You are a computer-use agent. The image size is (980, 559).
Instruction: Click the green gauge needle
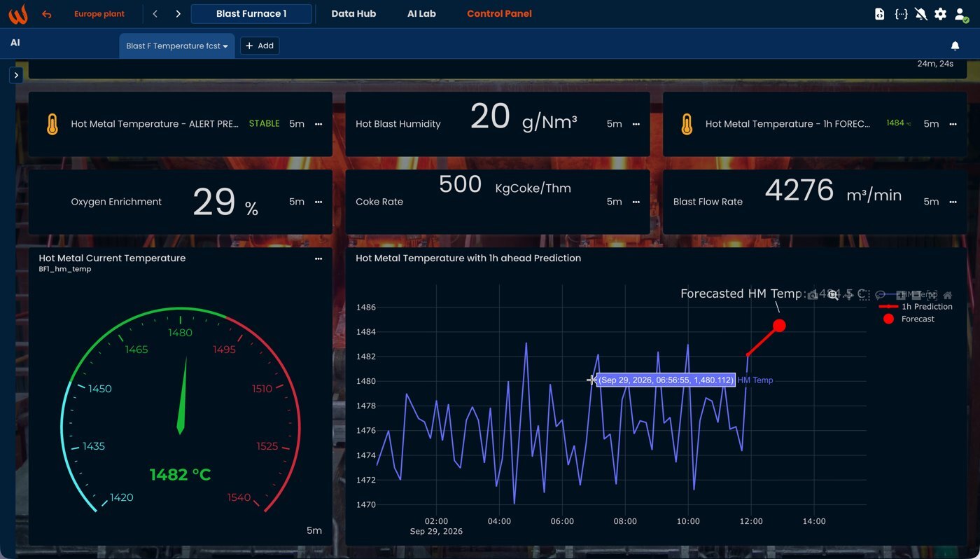[183, 396]
